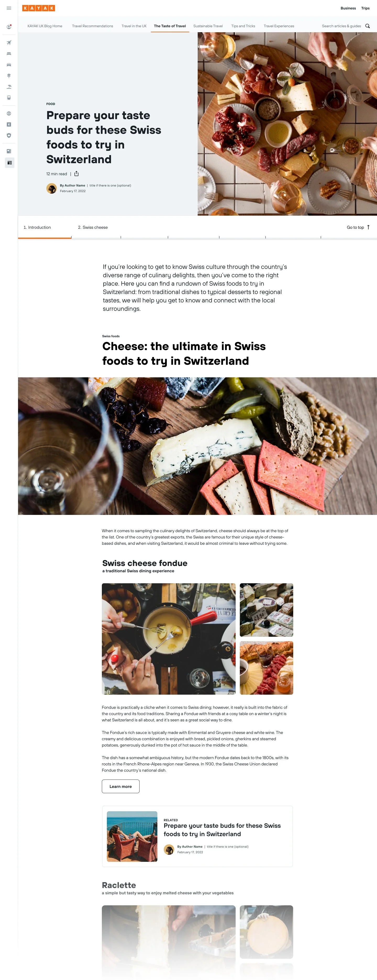Click the article share icon
The height and width of the screenshot is (980, 377).
click(76, 174)
